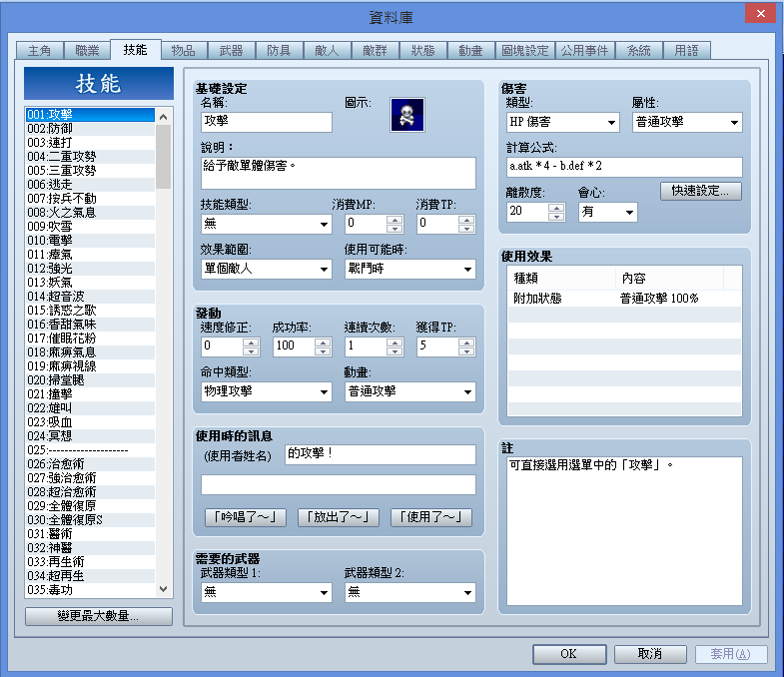Click the 快速設定 button

pos(700,191)
